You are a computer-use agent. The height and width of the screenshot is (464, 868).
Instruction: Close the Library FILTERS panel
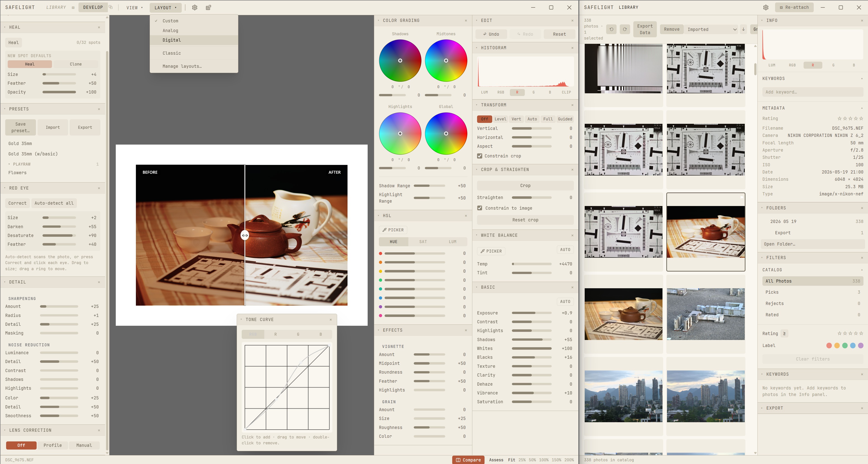point(862,258)
